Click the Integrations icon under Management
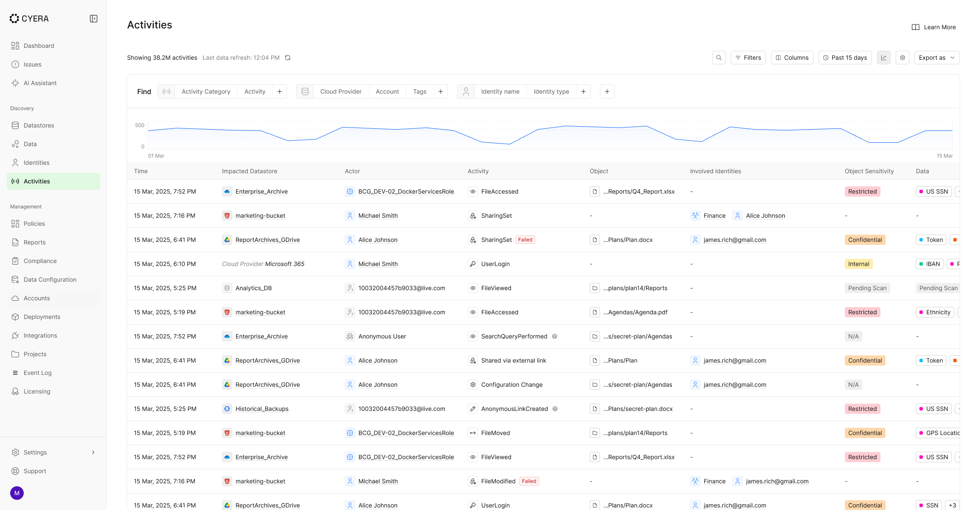 click(x=15, y=335)
